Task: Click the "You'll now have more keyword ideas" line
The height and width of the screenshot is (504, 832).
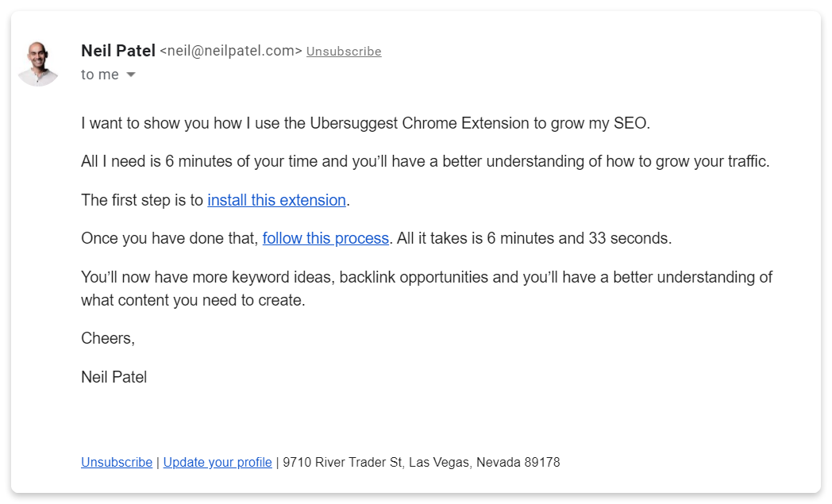Action: tap(426, 277)
